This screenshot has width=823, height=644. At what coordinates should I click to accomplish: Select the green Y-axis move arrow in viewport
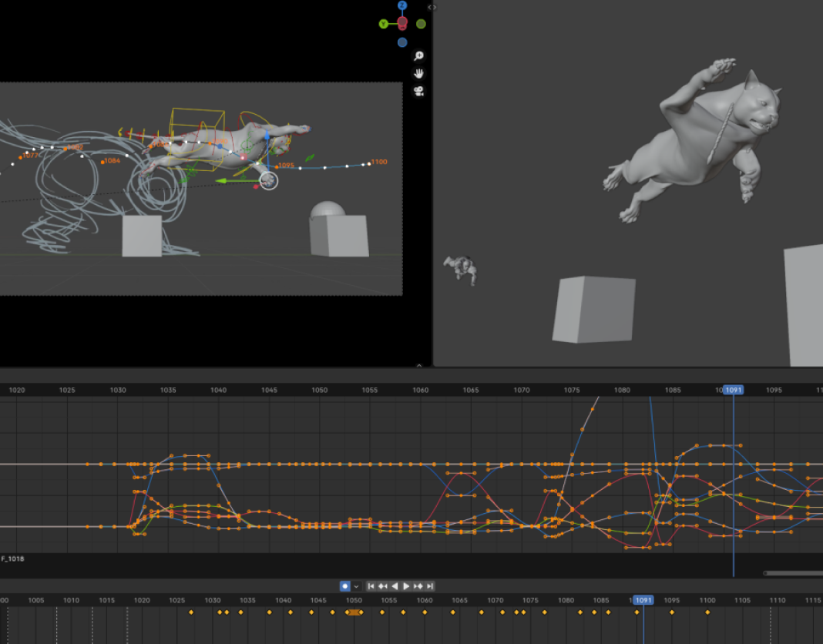pyautogui.click(x=223, y=181)
